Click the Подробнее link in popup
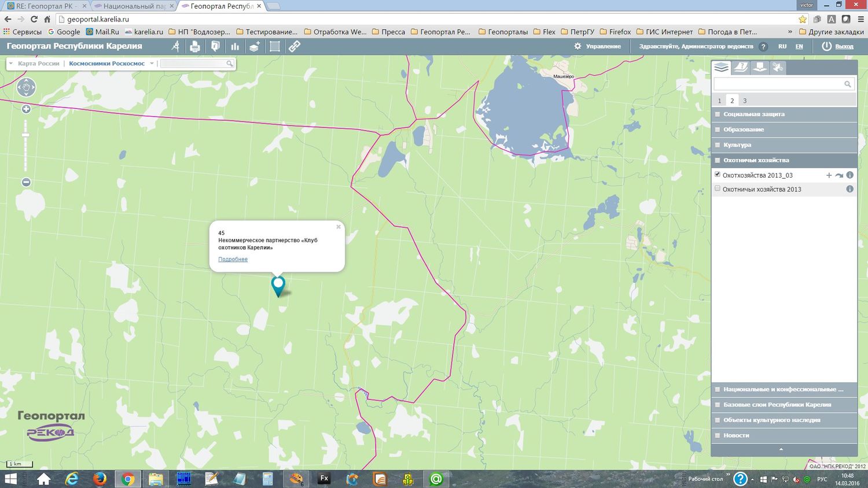868x488 pixels. point(233,259)
